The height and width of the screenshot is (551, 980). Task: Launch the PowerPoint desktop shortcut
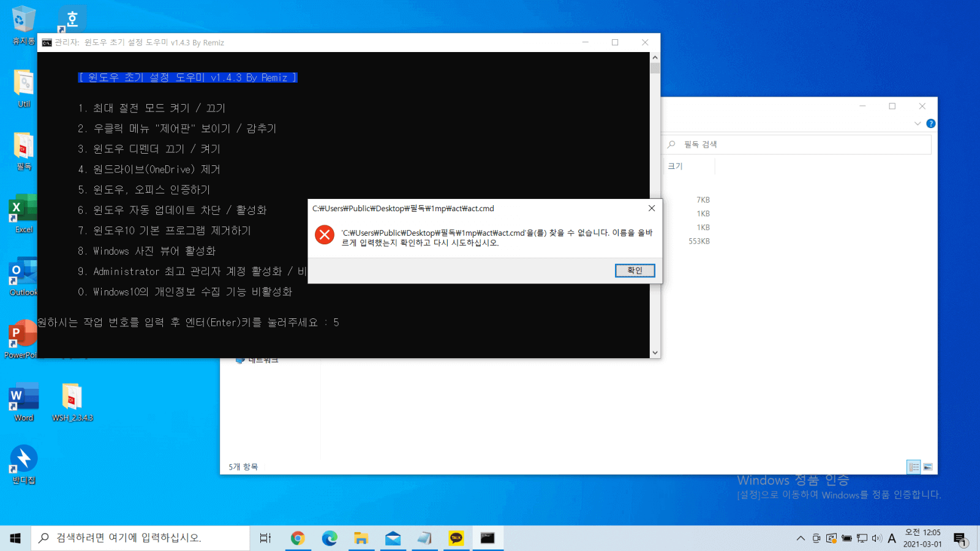[x=22, y=339]
